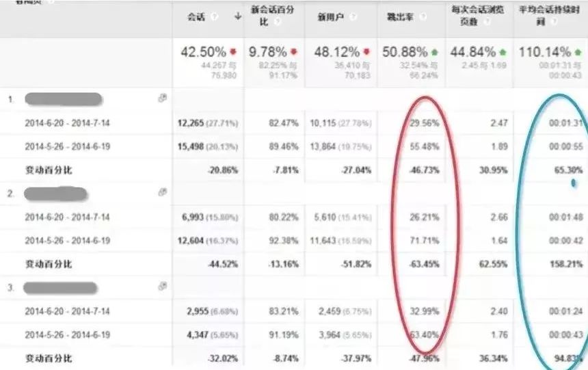Click the sort descending arrow in 会话 column
Image resolution: width=588 pixels, height=370 pixels.
[237, 16]
